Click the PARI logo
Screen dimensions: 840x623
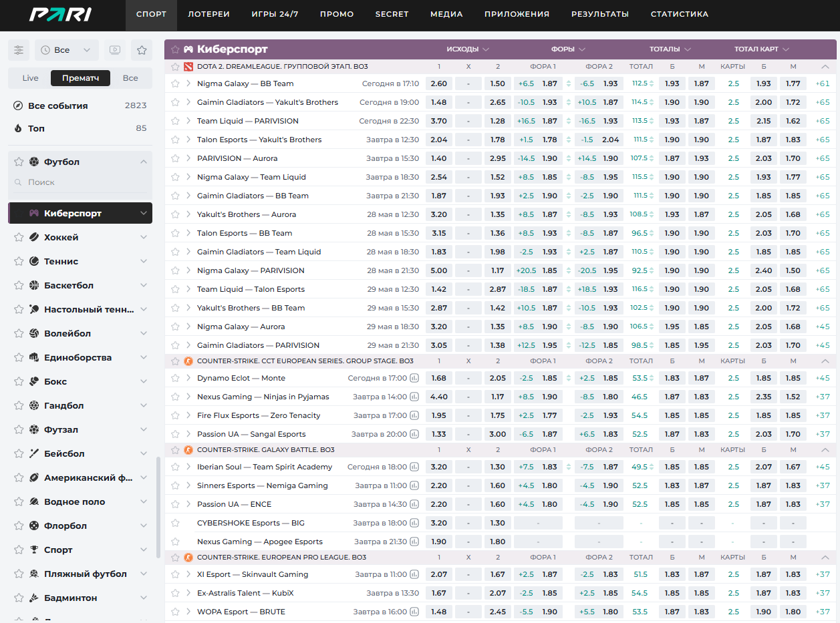(60, 14)
